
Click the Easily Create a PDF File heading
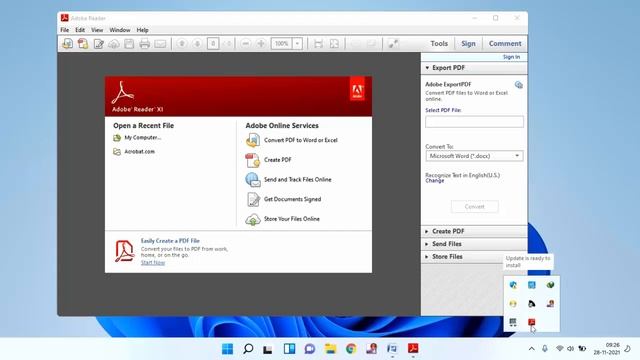click(x=170, y=241)
